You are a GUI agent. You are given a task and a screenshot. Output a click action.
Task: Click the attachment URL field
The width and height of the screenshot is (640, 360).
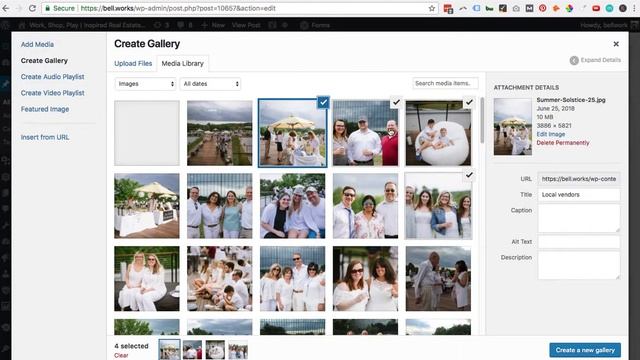tap(579, 179)
